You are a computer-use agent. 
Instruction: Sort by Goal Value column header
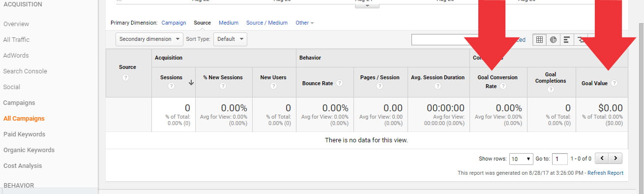coord(594,83)
